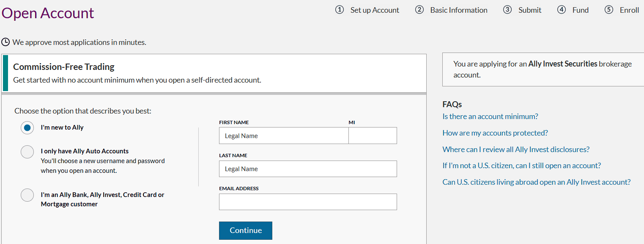644x244 pixels.
Task: Open the Ally Invest disclosures FAQ link
Action: point(516,149)
